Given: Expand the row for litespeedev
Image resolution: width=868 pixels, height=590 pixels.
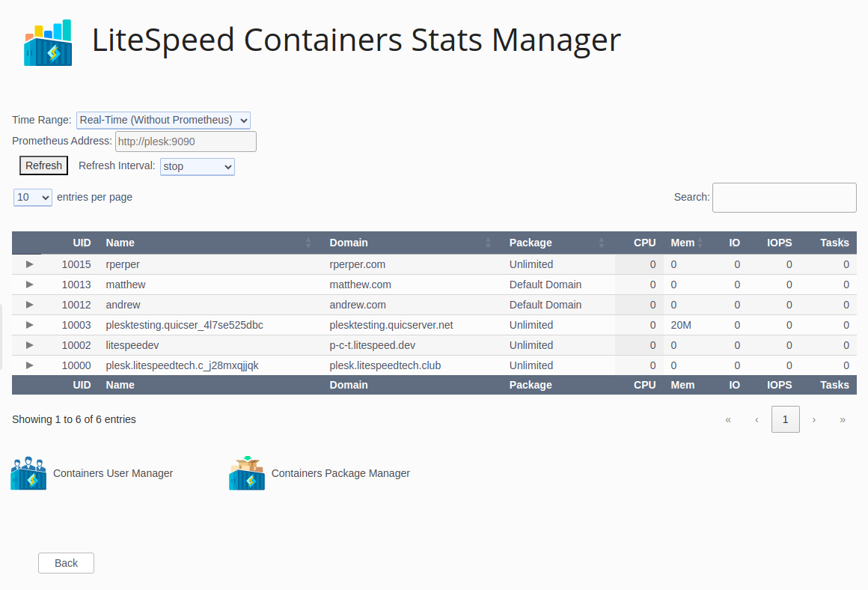Looking at the screenshot, I should (x=28, y=344).
